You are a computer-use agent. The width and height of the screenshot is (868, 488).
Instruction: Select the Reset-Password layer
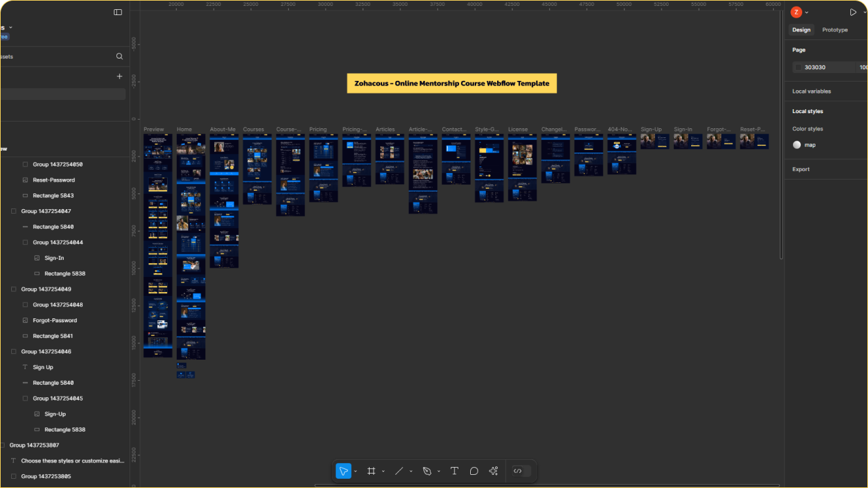(54, 180)
